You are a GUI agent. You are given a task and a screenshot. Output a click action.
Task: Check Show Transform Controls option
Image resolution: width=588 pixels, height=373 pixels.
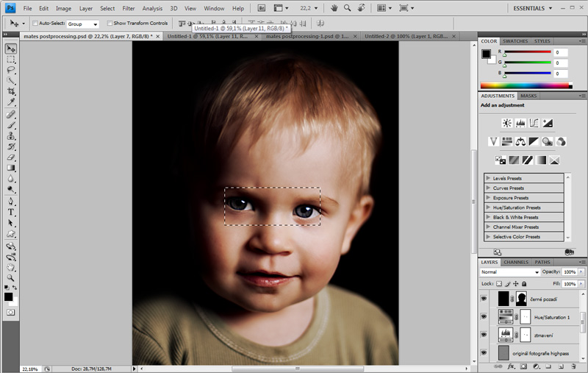110,24
